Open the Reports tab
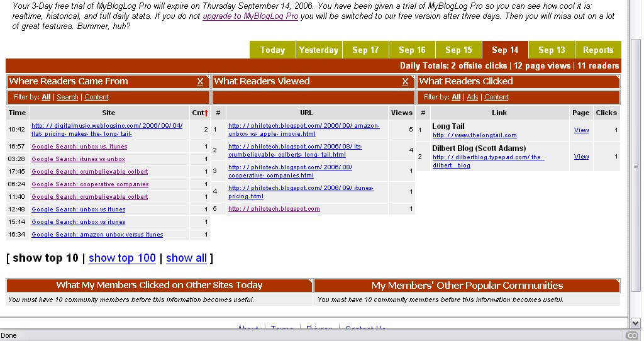Viewport: 644px width, 341px height. point(598,50)
